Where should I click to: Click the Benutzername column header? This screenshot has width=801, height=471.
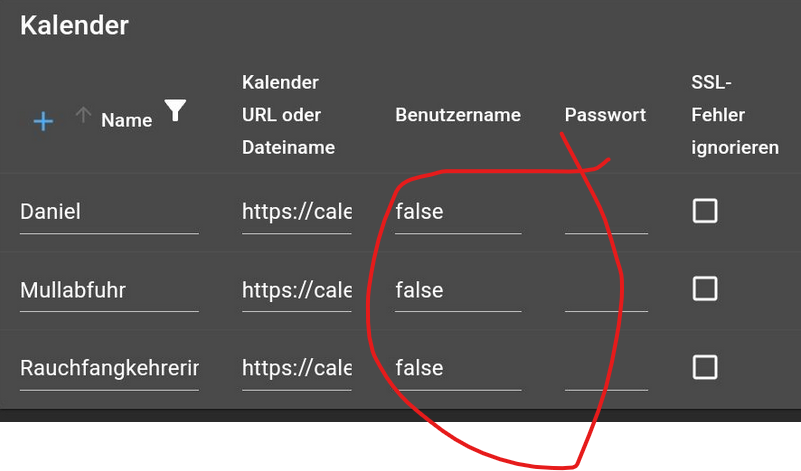(458, 115)
